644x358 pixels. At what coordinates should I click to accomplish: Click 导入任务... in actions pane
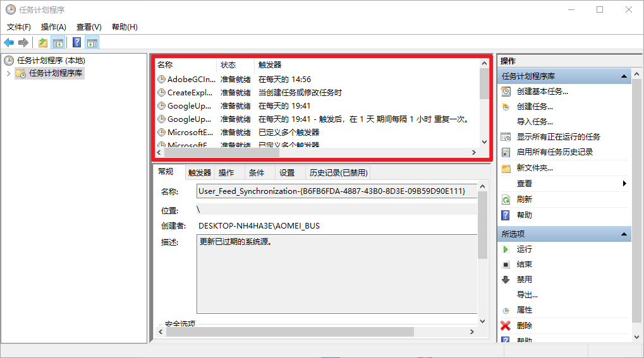tap(535, 122)
